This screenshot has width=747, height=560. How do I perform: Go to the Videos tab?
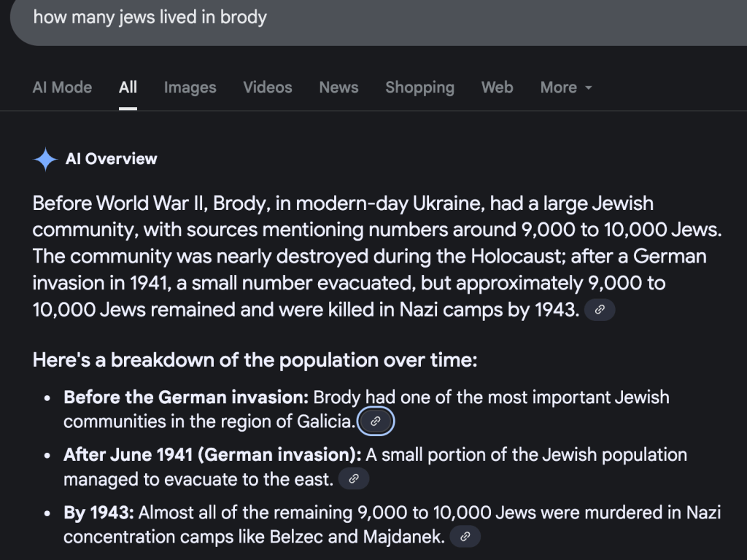(268, 87)
